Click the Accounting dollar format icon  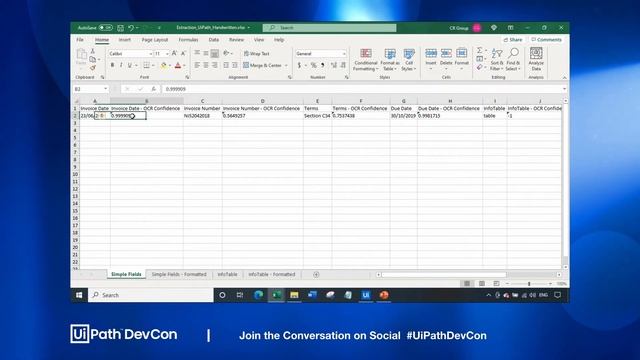299,65
